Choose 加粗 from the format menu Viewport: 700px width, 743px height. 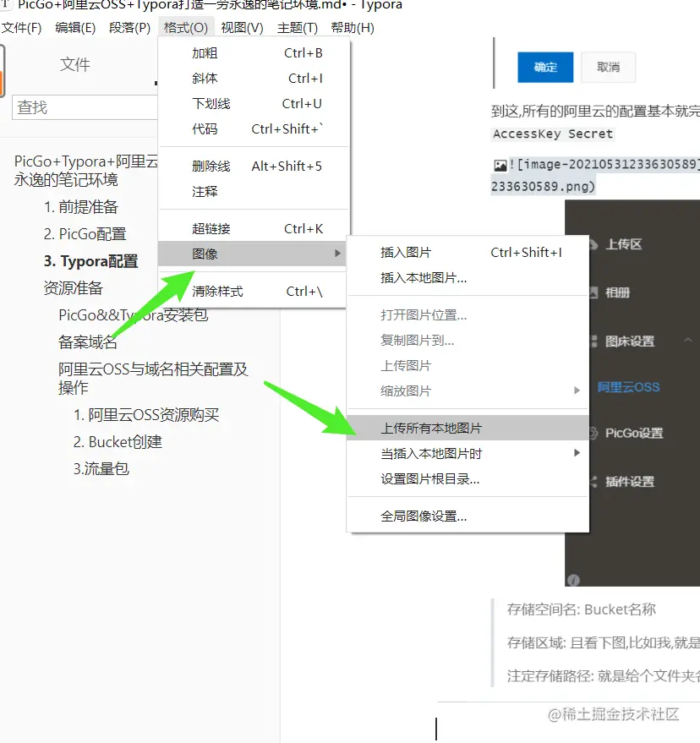click(x=254, y=53)
